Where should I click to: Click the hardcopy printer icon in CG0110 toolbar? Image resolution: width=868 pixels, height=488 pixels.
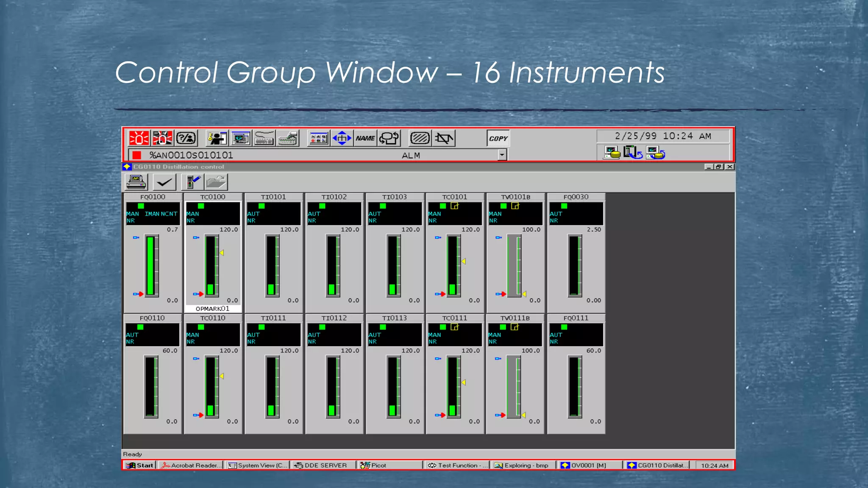136,182
